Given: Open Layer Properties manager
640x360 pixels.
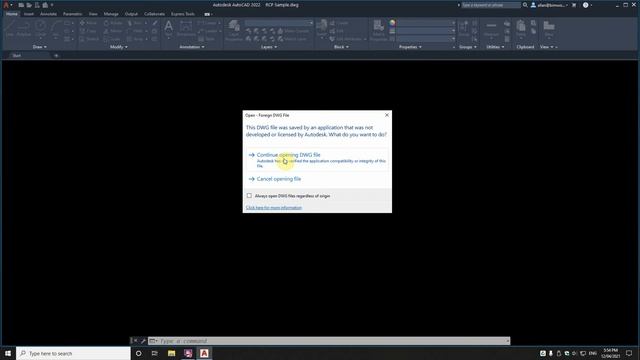Looking at the screenshot, I should [x=234, y=30].
